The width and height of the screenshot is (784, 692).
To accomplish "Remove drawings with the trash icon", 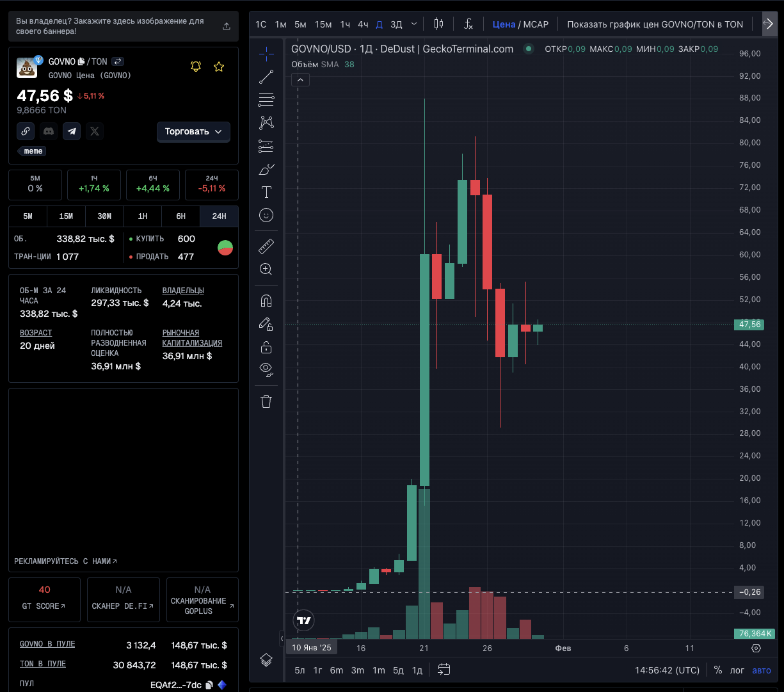I will pos(266,401).
